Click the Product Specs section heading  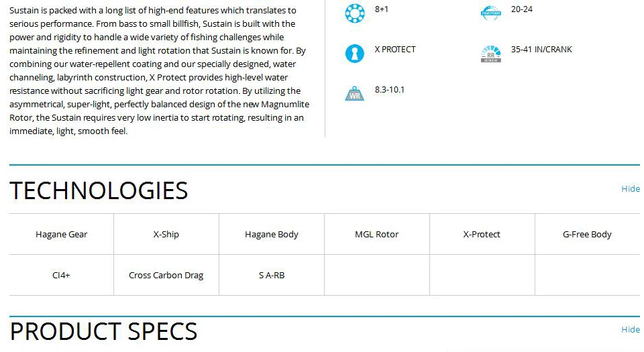tap(103, 331)
